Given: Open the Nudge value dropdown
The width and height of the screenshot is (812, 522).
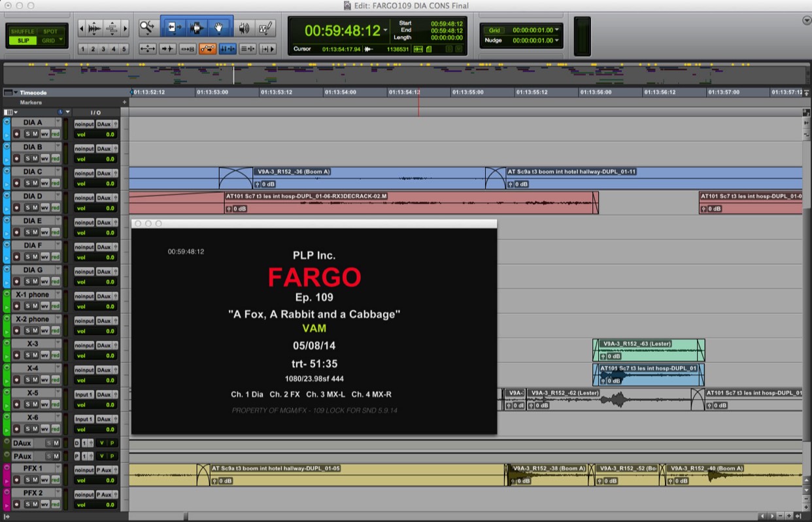Looking at the screenshot, I should point(556,41).
